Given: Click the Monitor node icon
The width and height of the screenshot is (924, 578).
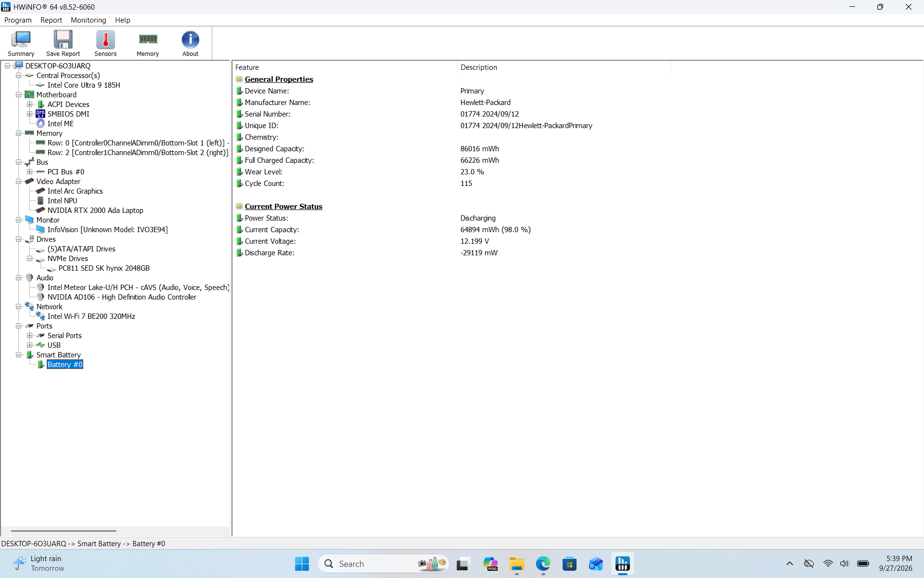Looking at the screenshot, I should click(x=29, y=220).
